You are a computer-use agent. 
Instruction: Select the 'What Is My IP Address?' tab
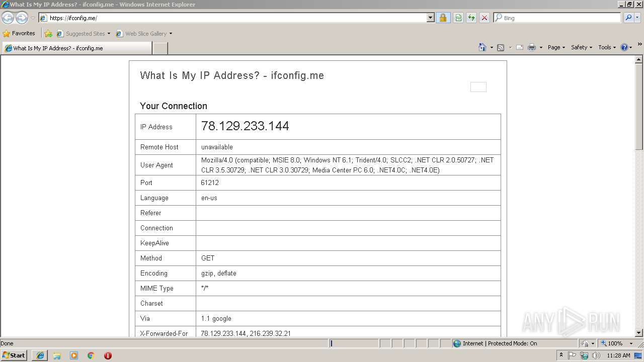[76, 48]
